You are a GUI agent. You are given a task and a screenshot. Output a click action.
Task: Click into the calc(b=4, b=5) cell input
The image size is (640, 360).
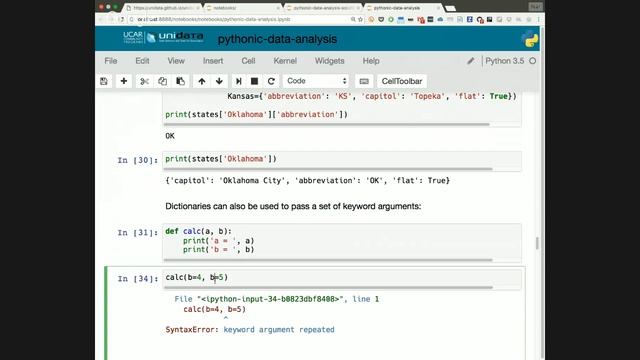(342, 278)
